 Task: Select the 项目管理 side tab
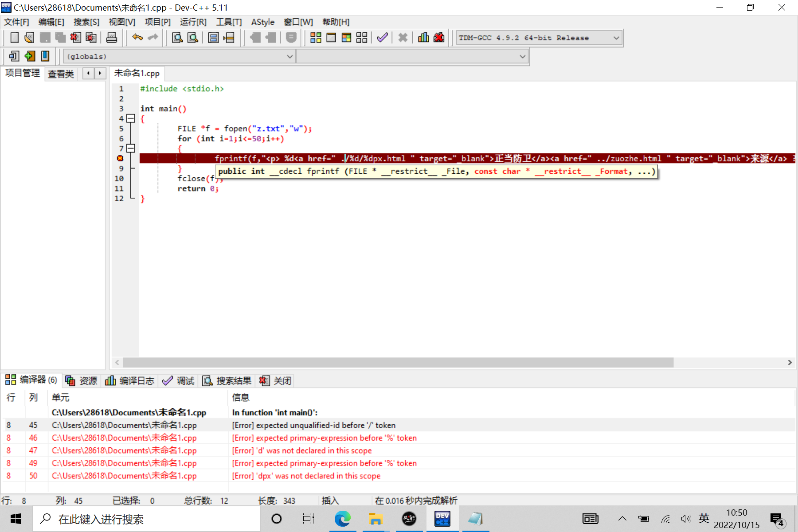[22, 73]
